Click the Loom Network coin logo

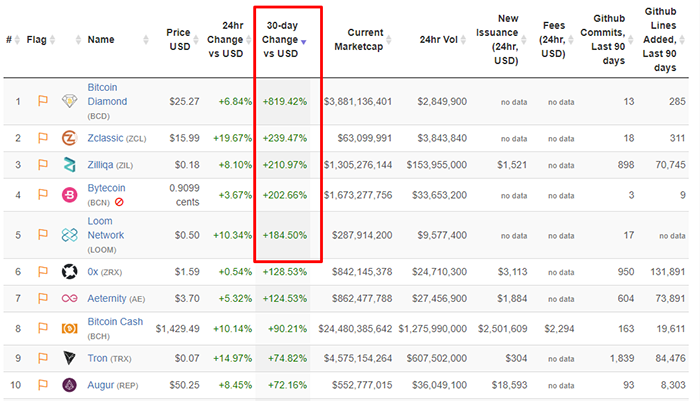point(69,235)
